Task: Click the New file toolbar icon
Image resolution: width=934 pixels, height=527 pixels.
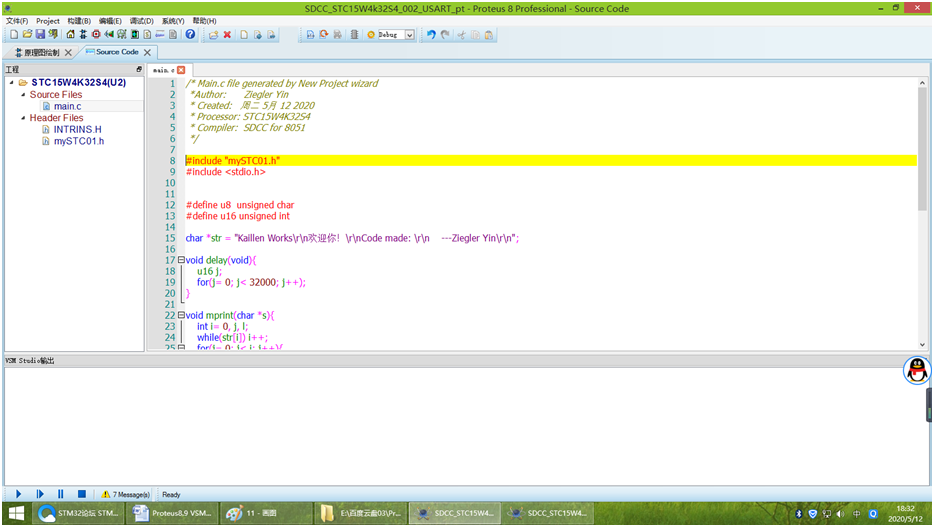Action: tap(13, 35)
